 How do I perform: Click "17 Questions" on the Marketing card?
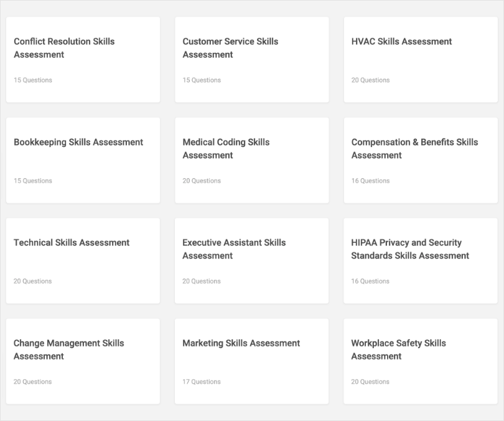(202, 382)
